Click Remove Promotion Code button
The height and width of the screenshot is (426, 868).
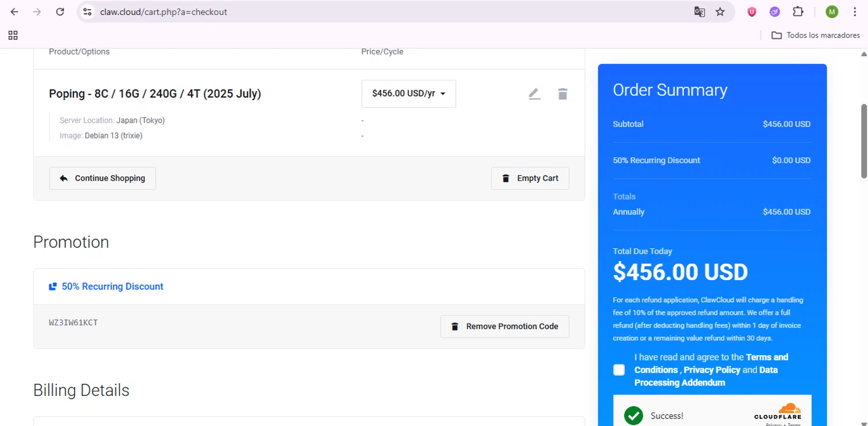[x=505, y=326]
